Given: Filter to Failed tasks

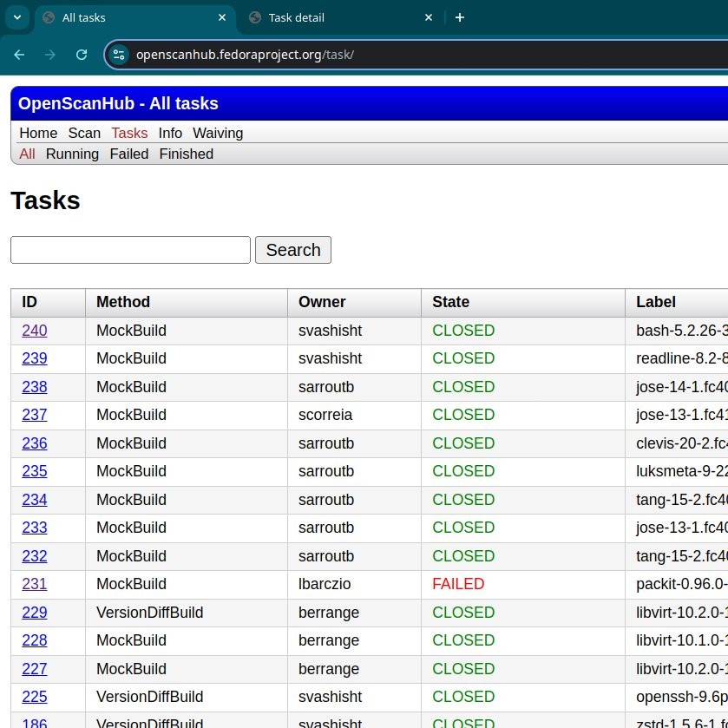Looking at the screenshot, I should tap(129, 154).
